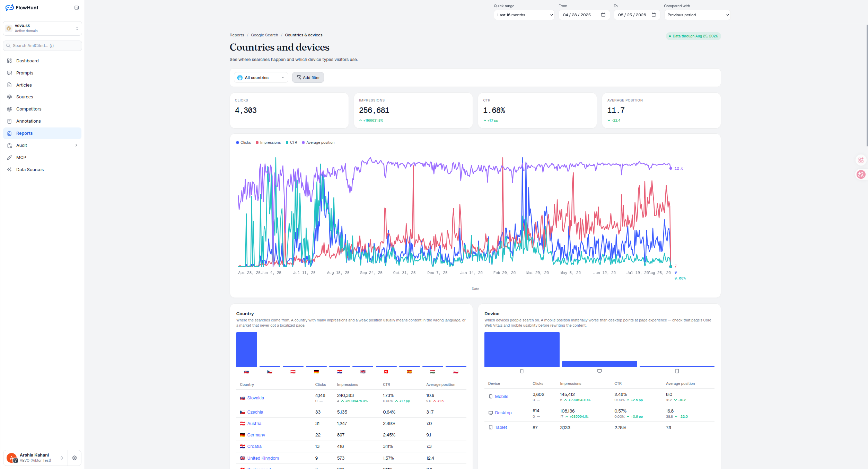Open the Quick range dropdown
868x469 pixels.
click(x=524, y=15)
